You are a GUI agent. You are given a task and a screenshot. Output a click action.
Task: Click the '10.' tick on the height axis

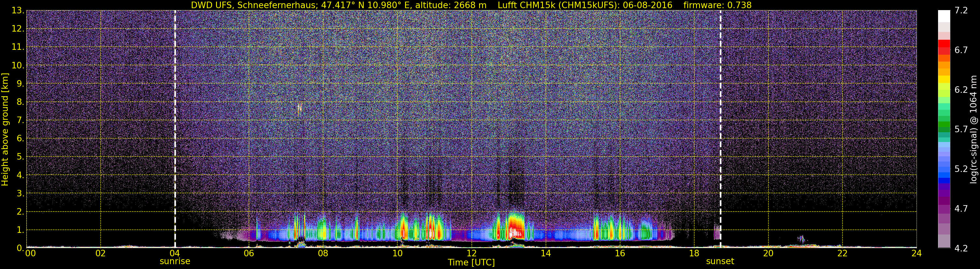tap(18, 65)
